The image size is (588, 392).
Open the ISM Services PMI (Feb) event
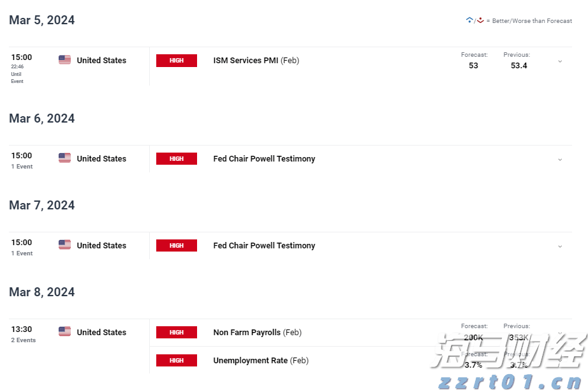pyautogui.click(x=256, y=61)
